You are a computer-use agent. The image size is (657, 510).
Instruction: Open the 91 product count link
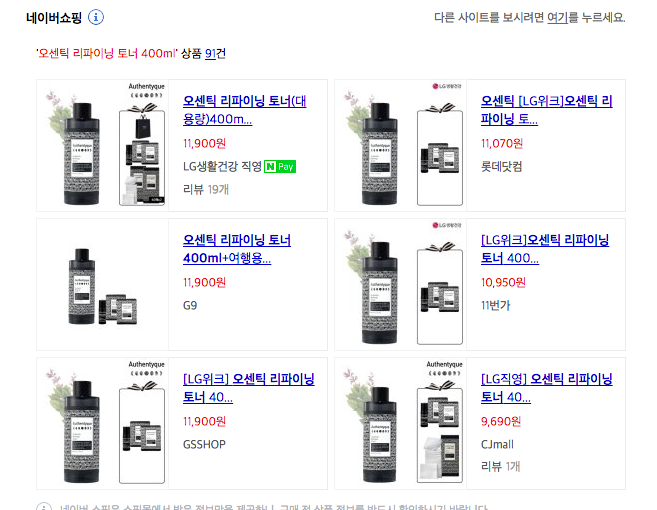point(210,54)
